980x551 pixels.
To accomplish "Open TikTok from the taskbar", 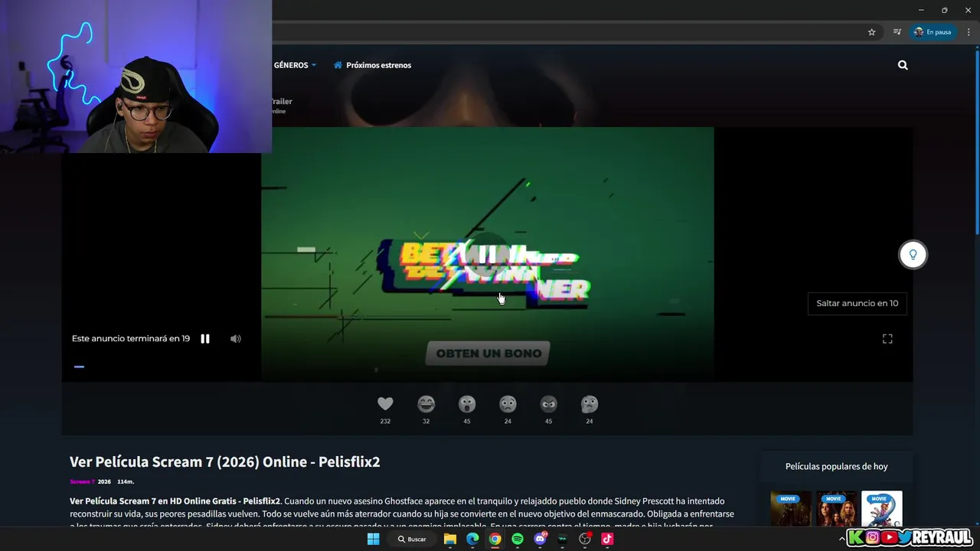I will [x=607, y=539].
